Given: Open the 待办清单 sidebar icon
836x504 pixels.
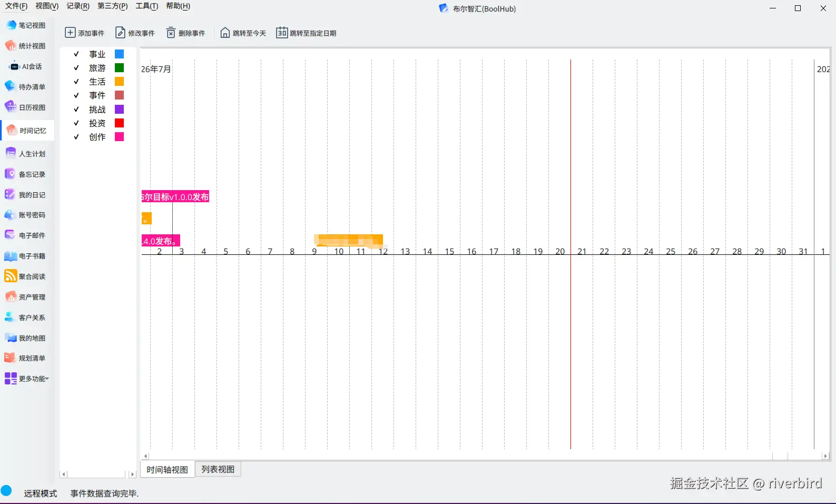Looking at the screenshot, I should (11, 87).
